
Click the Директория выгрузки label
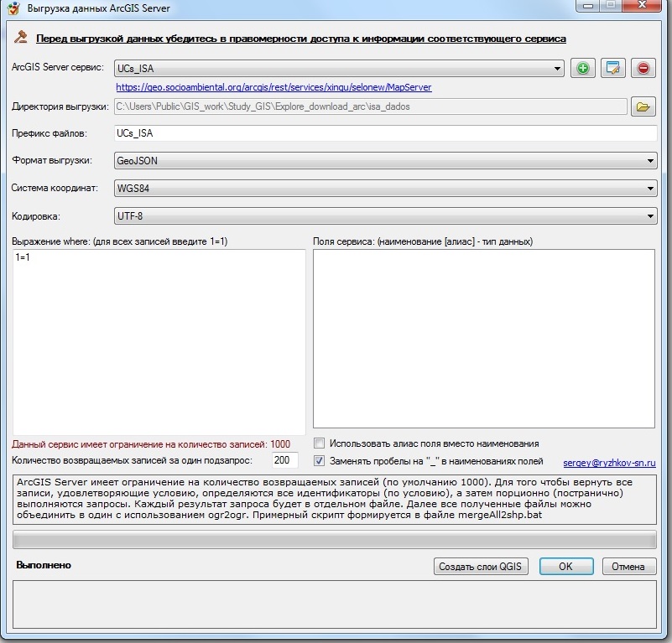pyautogui.click(x=60, y=106)
